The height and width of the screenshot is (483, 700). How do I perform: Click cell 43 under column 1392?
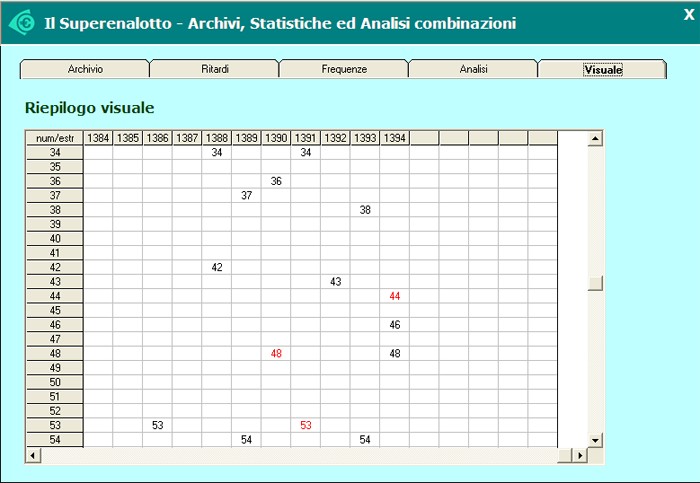coord(335,282)
